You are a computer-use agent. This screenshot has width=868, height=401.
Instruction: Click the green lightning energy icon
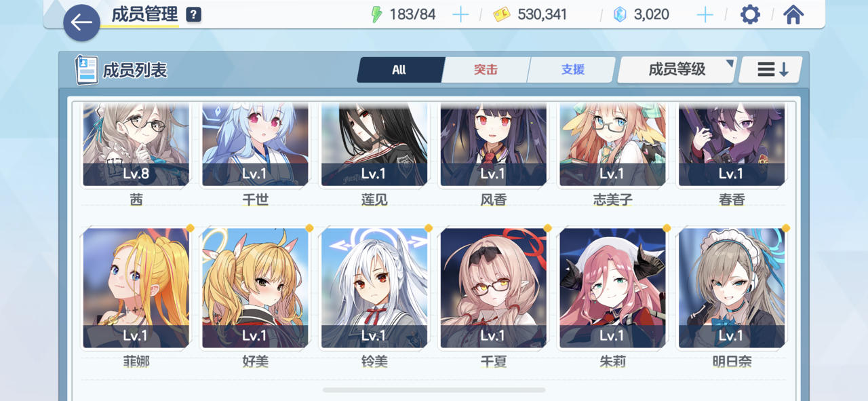pyautogui.click(x=377, y=14)
